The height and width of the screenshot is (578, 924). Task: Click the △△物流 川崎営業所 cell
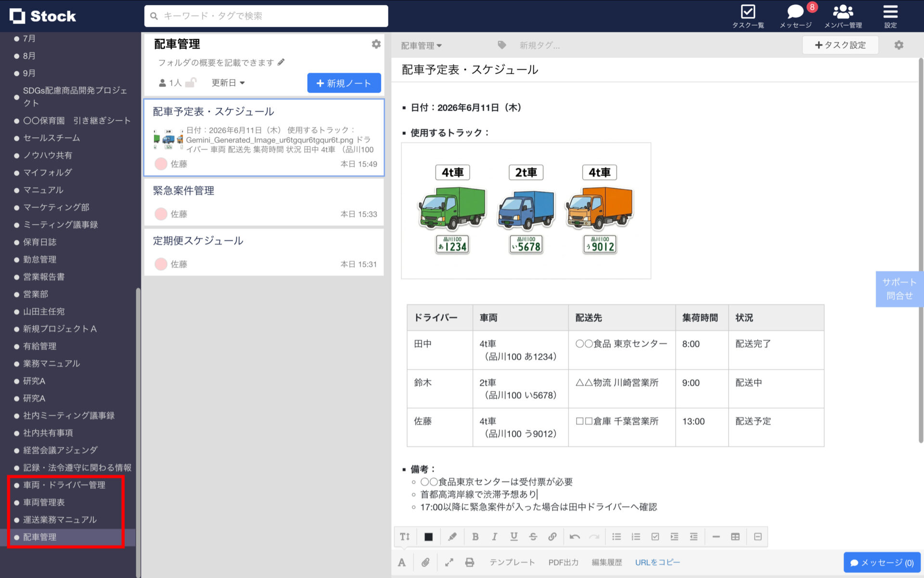coord(622,389)
